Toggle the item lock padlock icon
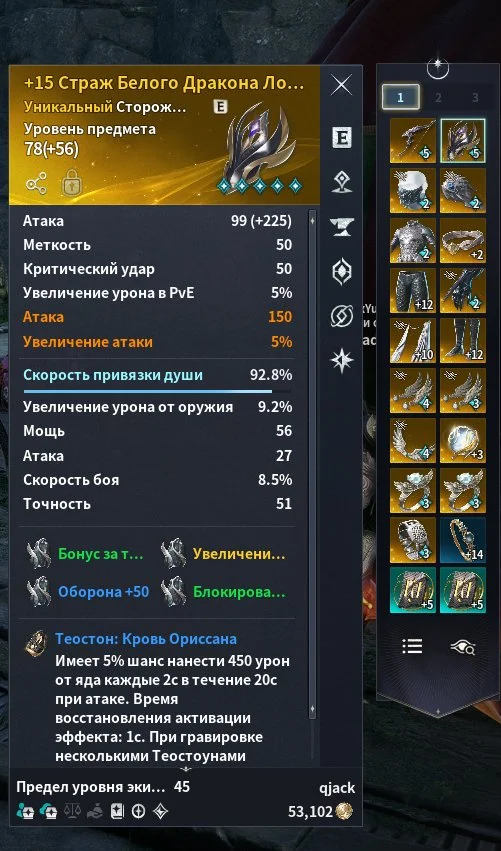Viewport: 501px width, 851px height. point(71,183)
